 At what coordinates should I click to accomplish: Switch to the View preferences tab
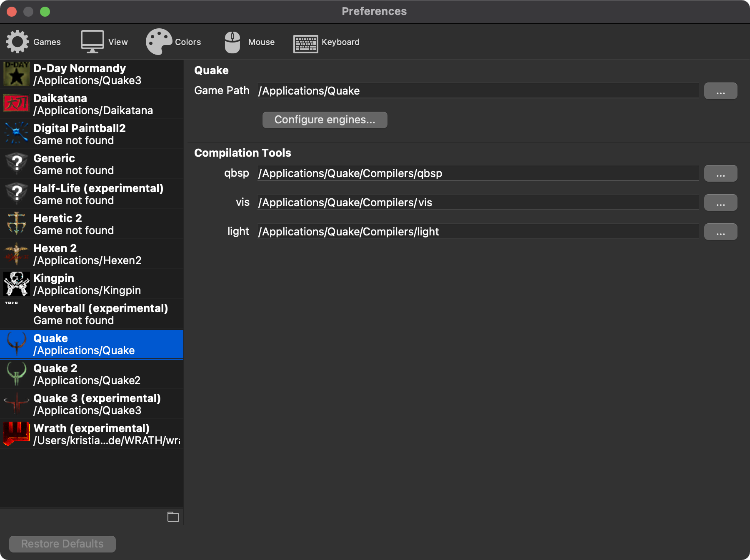[92, 42]
